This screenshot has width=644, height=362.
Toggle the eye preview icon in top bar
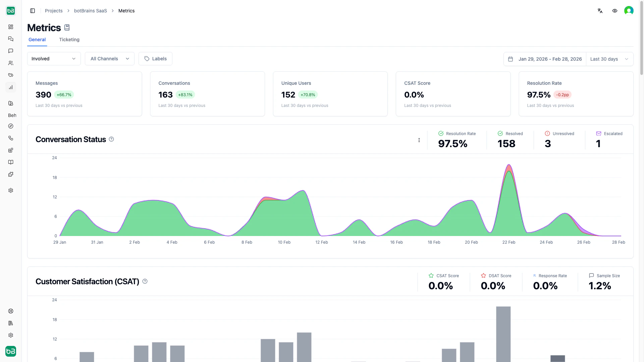(x=615, y=11)
